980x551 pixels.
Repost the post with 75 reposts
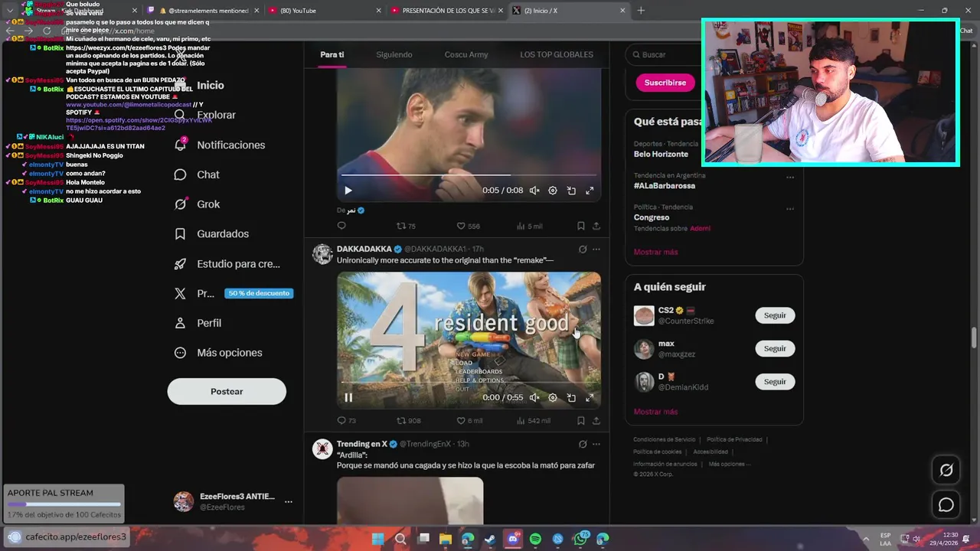tap(406, 226)
